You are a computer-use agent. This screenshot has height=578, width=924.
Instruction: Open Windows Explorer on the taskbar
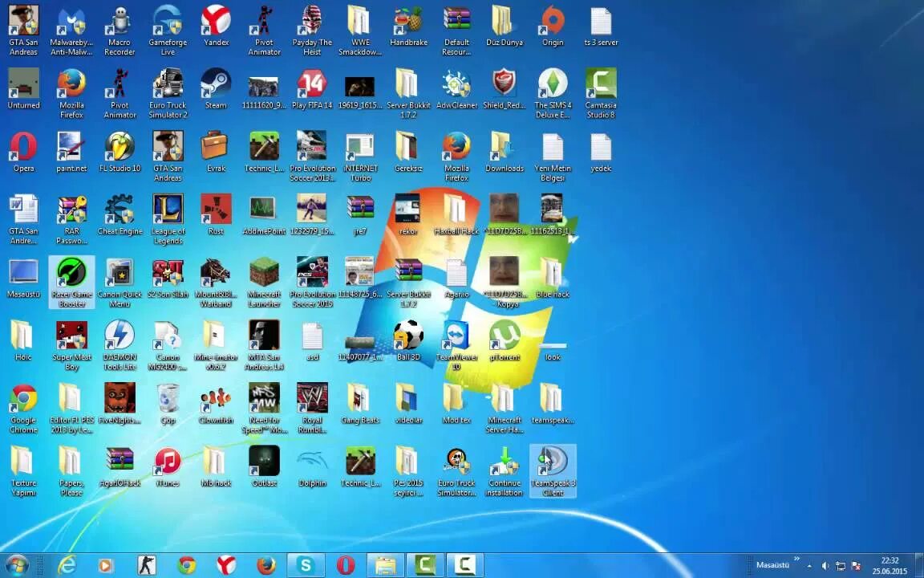[385, 565]
